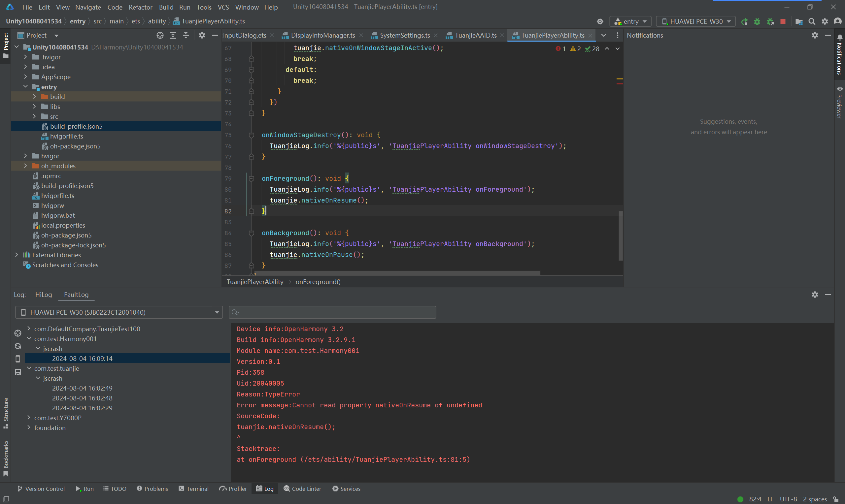Go to previous highlighted error arrow

[x=607, y=49]
